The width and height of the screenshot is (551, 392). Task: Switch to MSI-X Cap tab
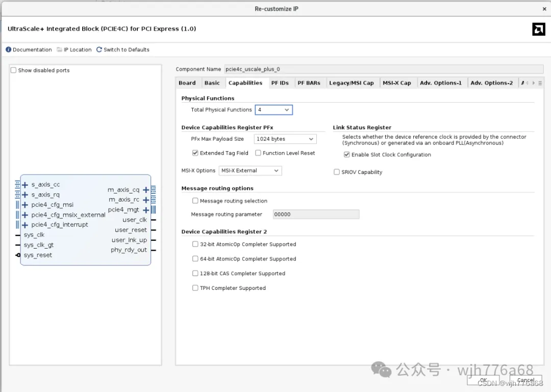point(397,83)
